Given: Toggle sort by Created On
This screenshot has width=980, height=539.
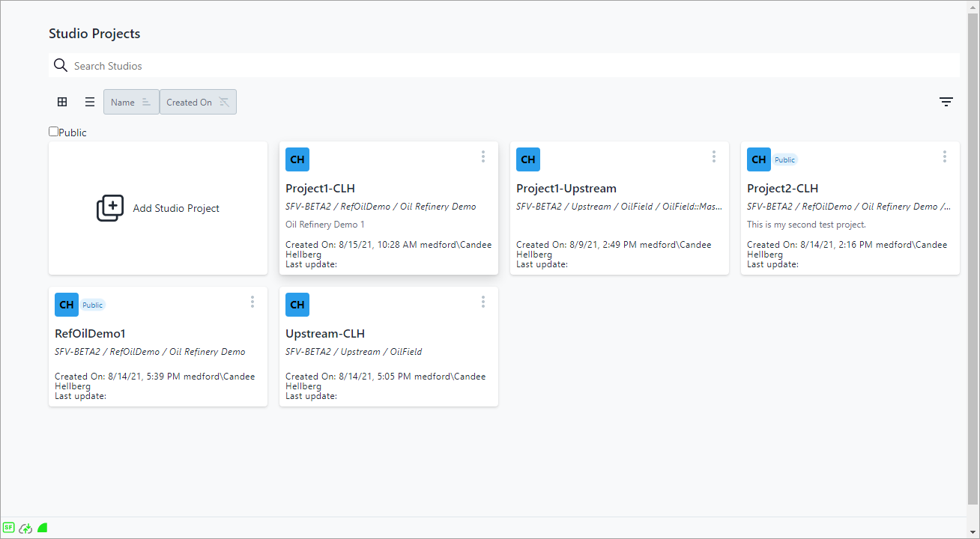Looking at the screenshot, I should [x=198, y=102].
